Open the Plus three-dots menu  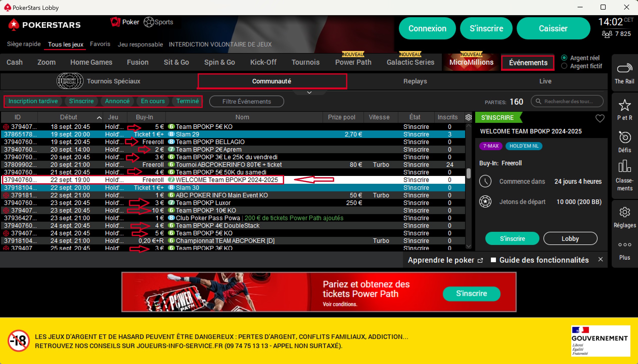point(625,245)
